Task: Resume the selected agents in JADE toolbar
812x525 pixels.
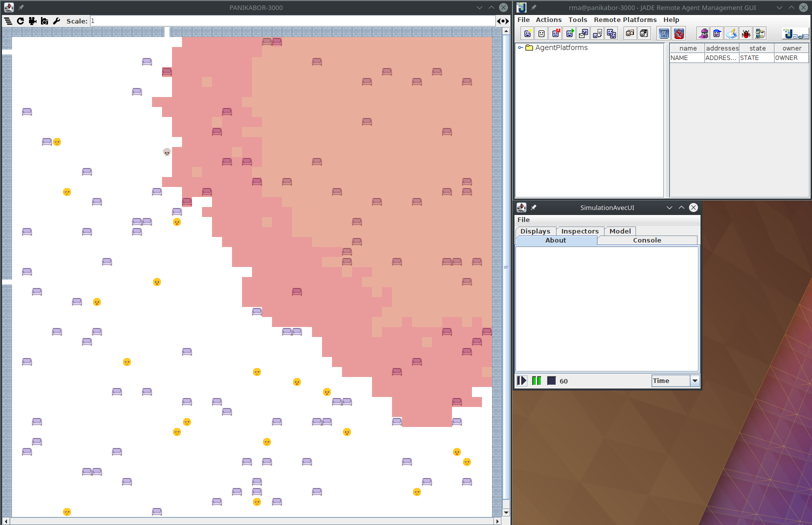Action: pyautogui.click(x=569, y=33)
